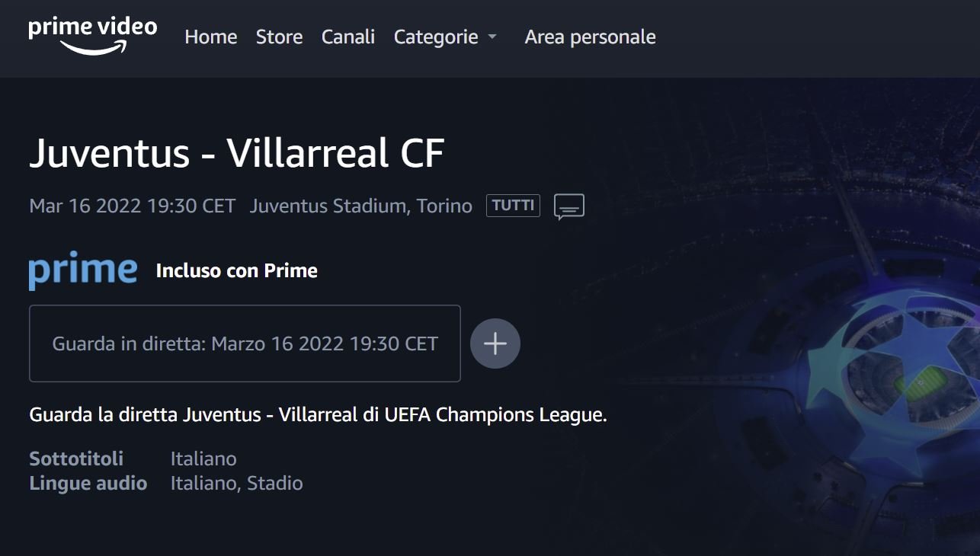Click the Mar 16 2022 19:30 CET date

tap(133, 206)
